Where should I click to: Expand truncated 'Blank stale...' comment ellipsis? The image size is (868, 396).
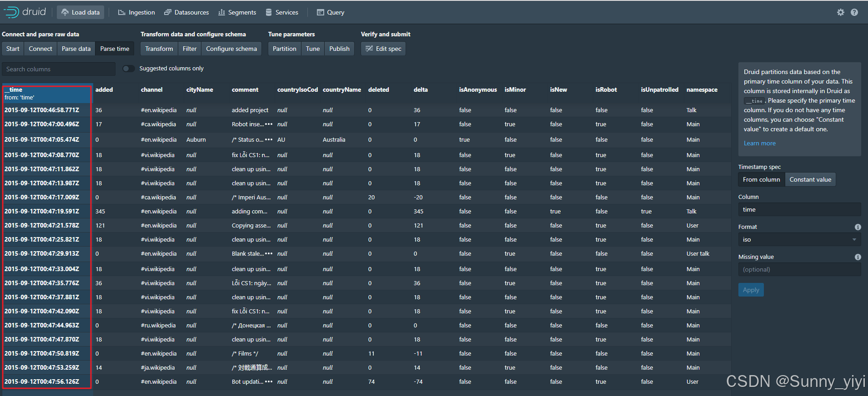[269, 254]
